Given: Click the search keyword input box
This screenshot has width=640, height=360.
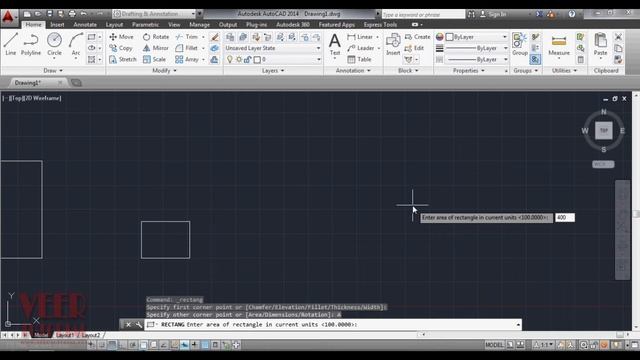Looking at the screenshot, I should [x=423, y=14].
